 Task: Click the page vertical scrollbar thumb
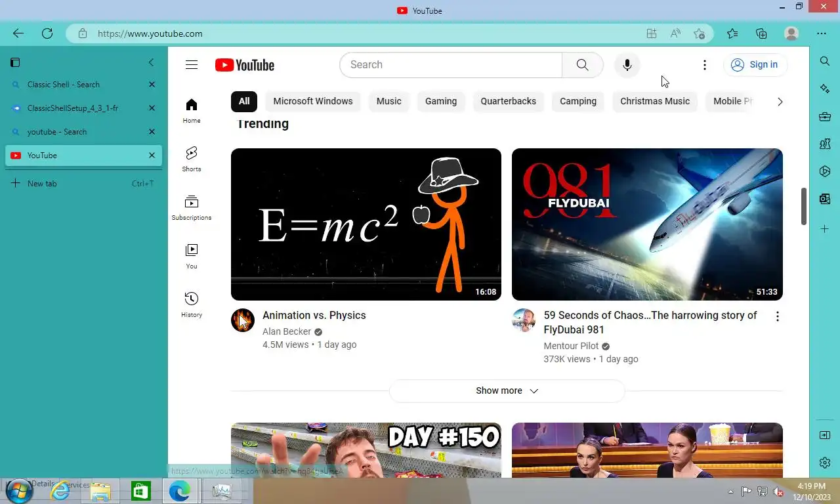click(x=803, y=206)
